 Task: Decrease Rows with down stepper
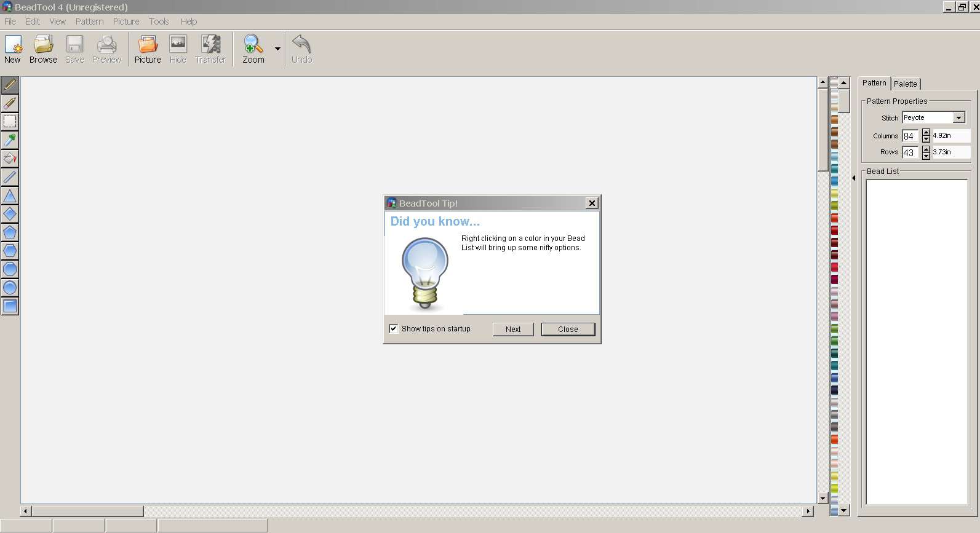click(926, 156)
